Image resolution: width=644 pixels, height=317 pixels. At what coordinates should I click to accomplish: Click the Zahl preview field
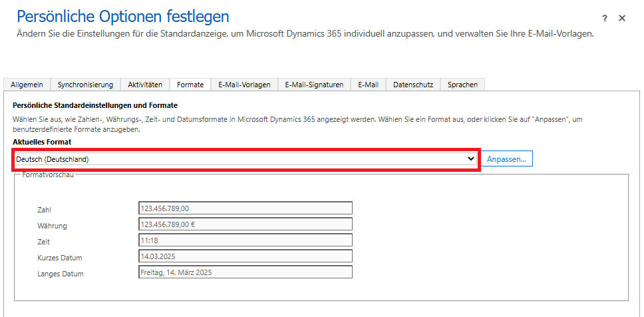tap(245, 208)
